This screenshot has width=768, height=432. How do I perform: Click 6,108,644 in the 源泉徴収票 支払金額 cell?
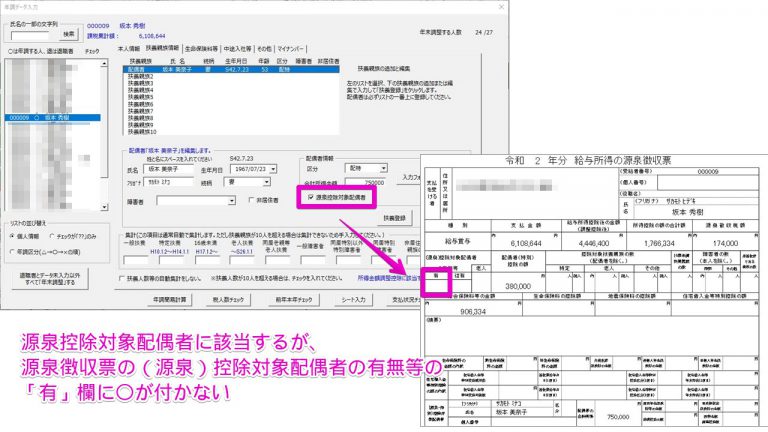pos(526,243)
